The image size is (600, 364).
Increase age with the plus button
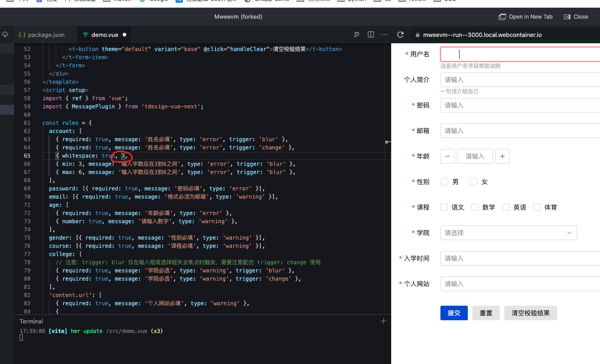pyautogui.click(x=502, y=156)
